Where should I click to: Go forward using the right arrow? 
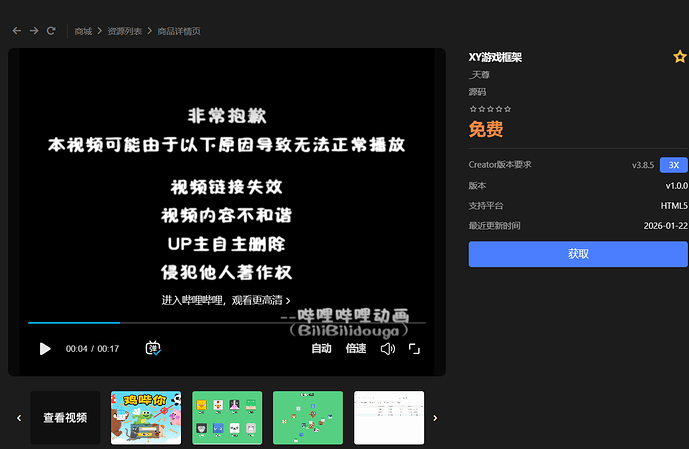click(x=34, y=31)
